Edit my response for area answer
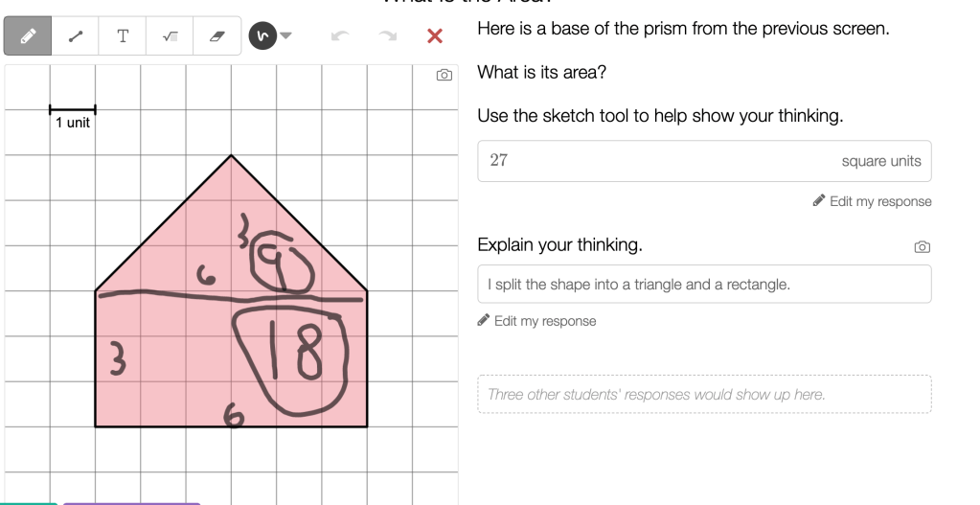This screenshot has height=505, width=980. tap(872, 201)
